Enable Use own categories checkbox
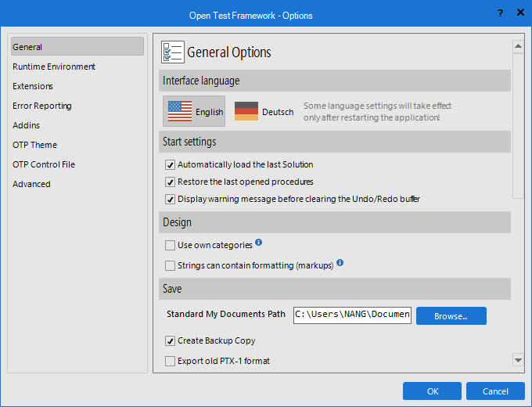 (170, 245)
